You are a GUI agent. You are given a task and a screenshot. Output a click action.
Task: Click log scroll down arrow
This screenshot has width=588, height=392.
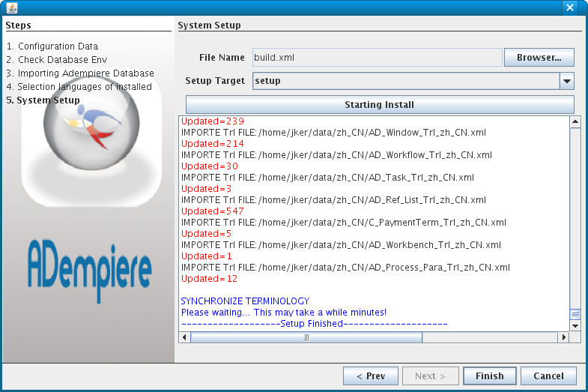click(575, 325)
